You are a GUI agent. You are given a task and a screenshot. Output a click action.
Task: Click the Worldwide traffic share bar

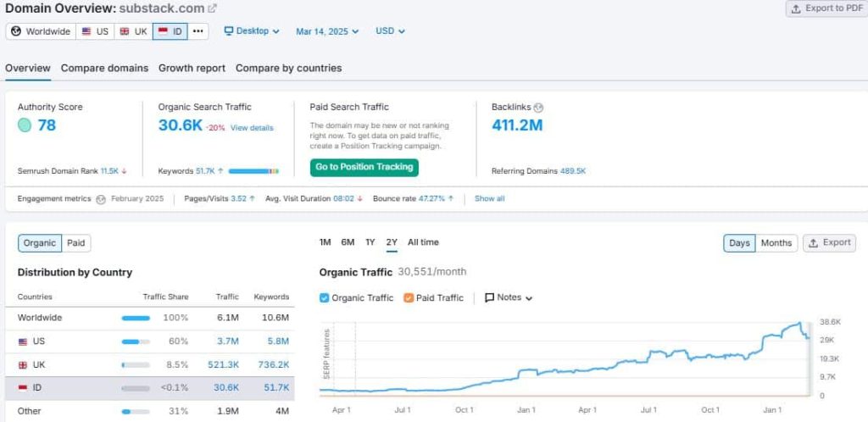coord(136,318)
